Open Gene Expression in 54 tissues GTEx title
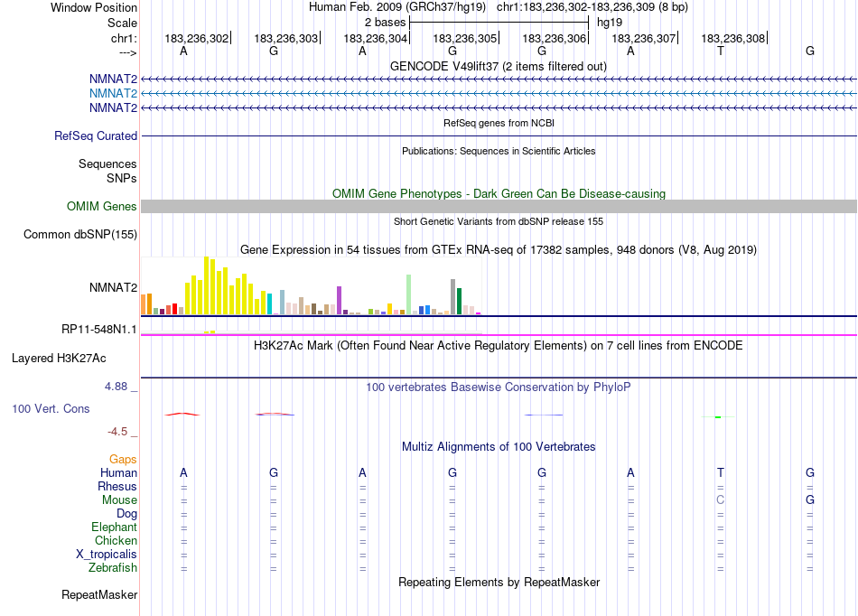 click(499, 250)
